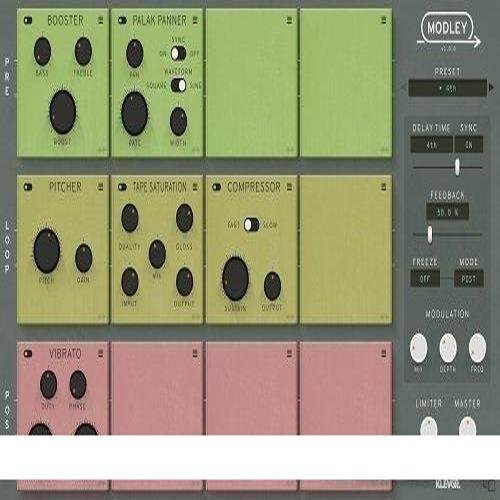Open menu icon of empty LOOP slot
This screenshot has width=500, height=500.
pyautogui.click(x=384, y=187)
